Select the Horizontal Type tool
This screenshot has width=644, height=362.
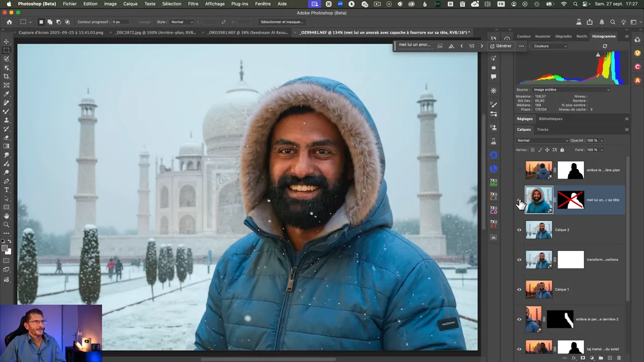pyautogui.click(x=7, y=190)
